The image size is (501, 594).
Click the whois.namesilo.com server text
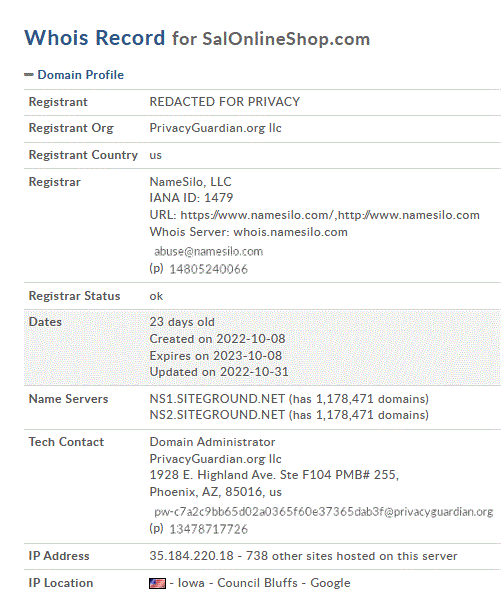coord(290,232)
